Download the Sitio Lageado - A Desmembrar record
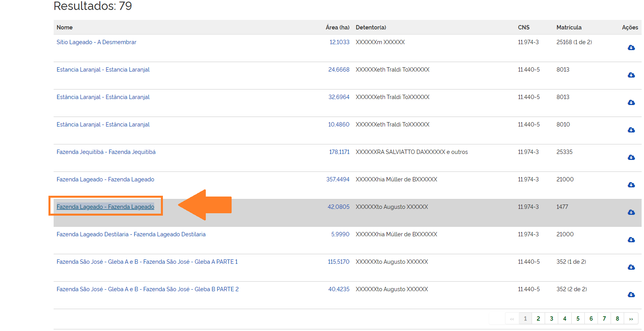 coord(631,48)
